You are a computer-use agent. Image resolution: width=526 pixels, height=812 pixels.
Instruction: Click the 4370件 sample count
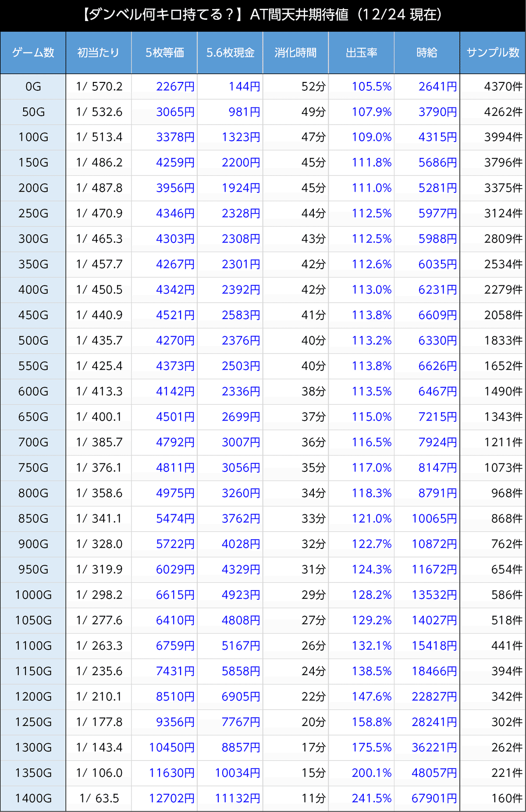(503, 87)
